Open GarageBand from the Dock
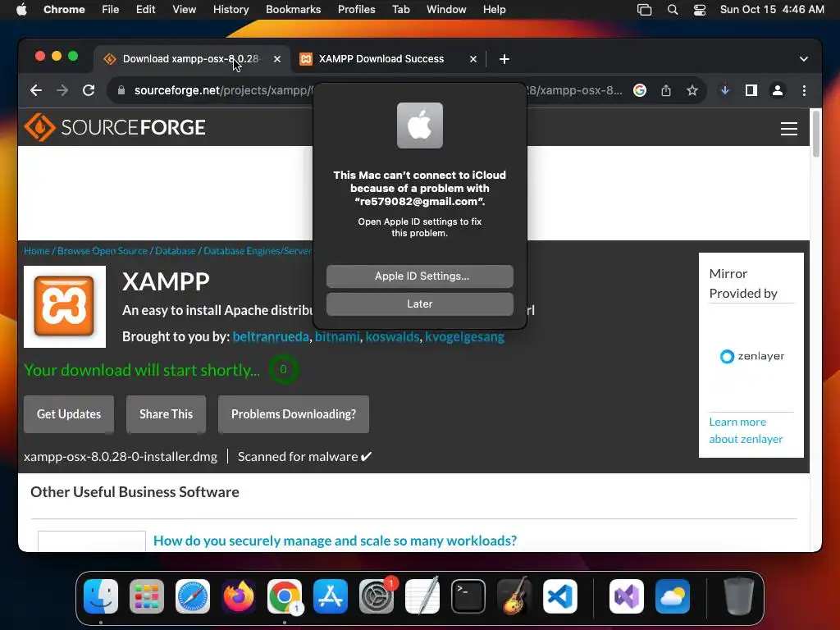840x630 pixels. click(x=514, y=596)
